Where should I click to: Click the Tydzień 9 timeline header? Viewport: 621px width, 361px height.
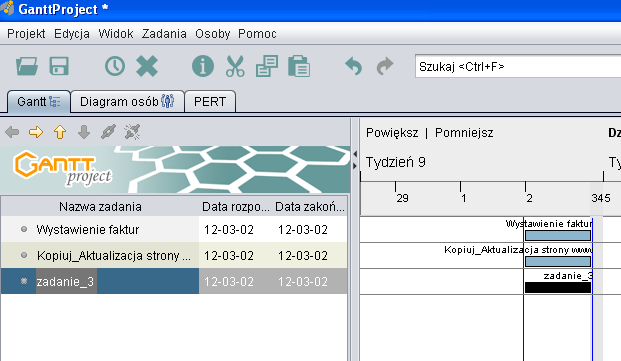[x=395, y=162]
